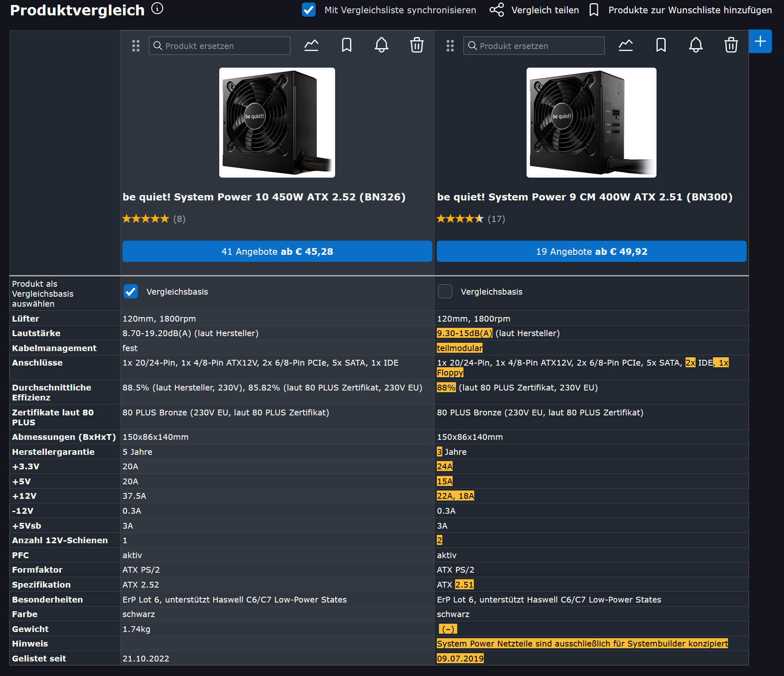Click the 'Anschlüsse' row label
The width and height of the screenshot is (784, 676).
pyautogui.click(x=37, y=363)
